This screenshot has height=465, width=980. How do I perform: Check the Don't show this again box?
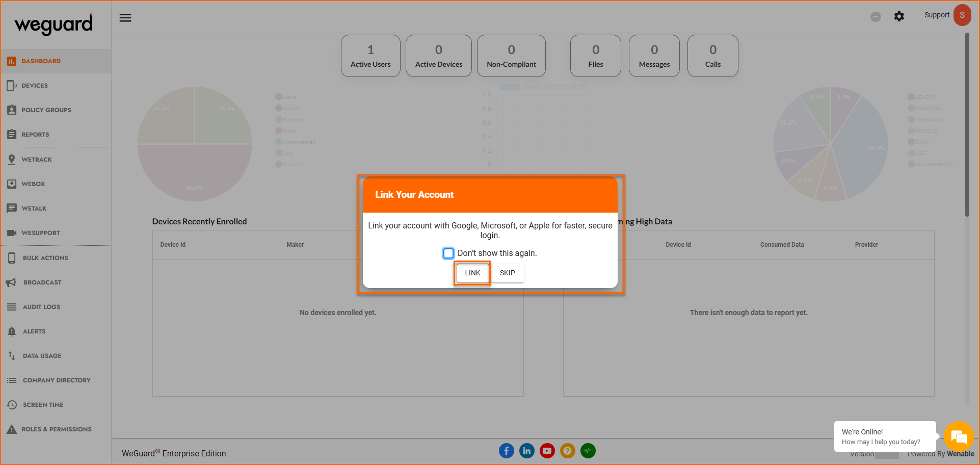[448, 253]
